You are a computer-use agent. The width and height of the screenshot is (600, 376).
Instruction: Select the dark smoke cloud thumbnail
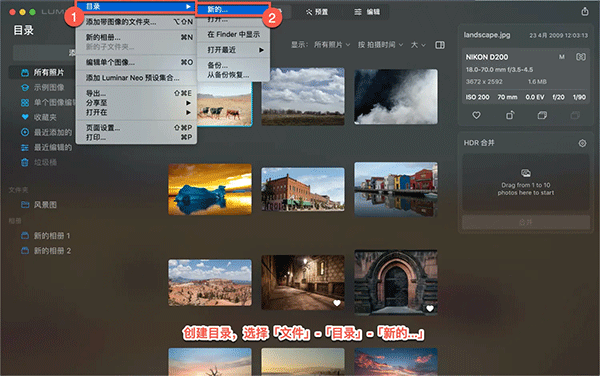tap(396, 96)
